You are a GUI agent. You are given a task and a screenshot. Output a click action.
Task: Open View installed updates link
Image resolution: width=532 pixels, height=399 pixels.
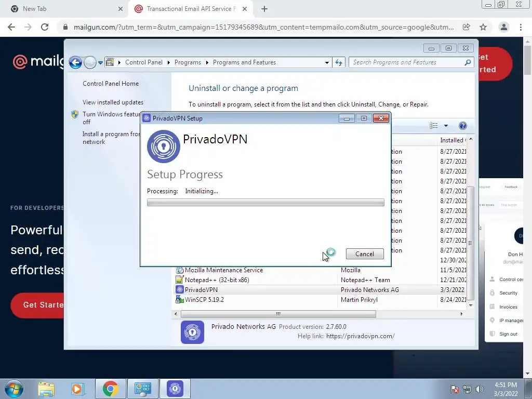coord(113,102)
